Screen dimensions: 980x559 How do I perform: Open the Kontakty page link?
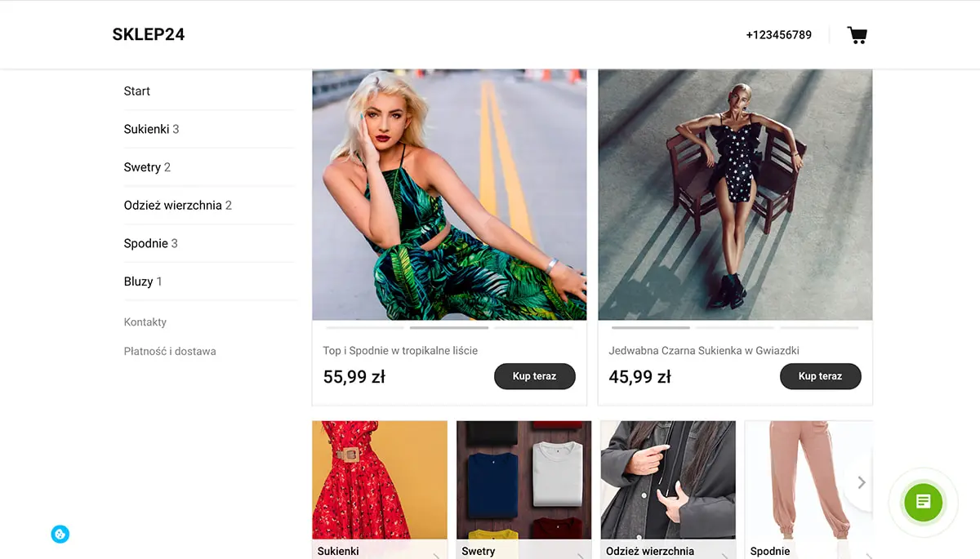(145, 322)
